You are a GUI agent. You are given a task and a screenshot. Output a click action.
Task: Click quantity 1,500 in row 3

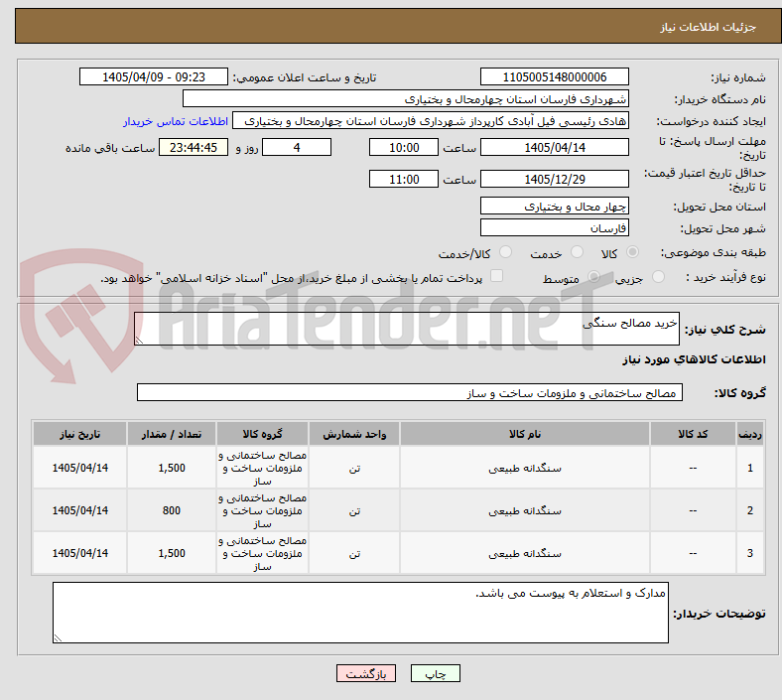point(172,553)
